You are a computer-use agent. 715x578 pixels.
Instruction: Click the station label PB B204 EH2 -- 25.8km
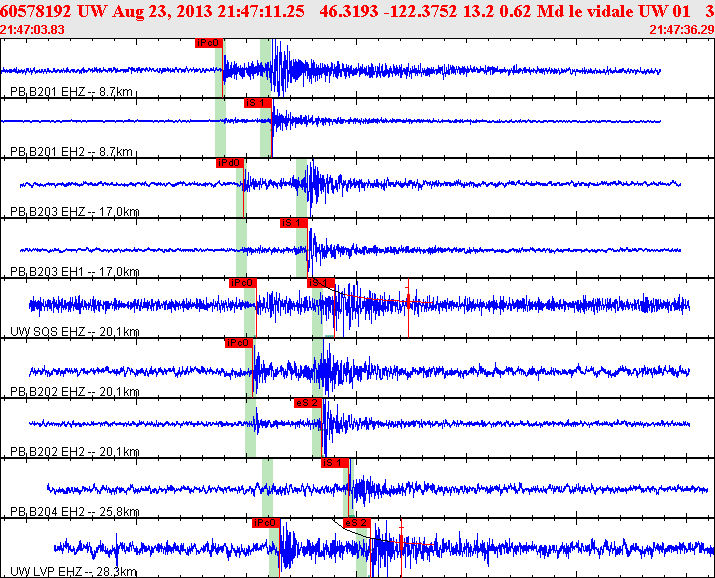point(74,511)
